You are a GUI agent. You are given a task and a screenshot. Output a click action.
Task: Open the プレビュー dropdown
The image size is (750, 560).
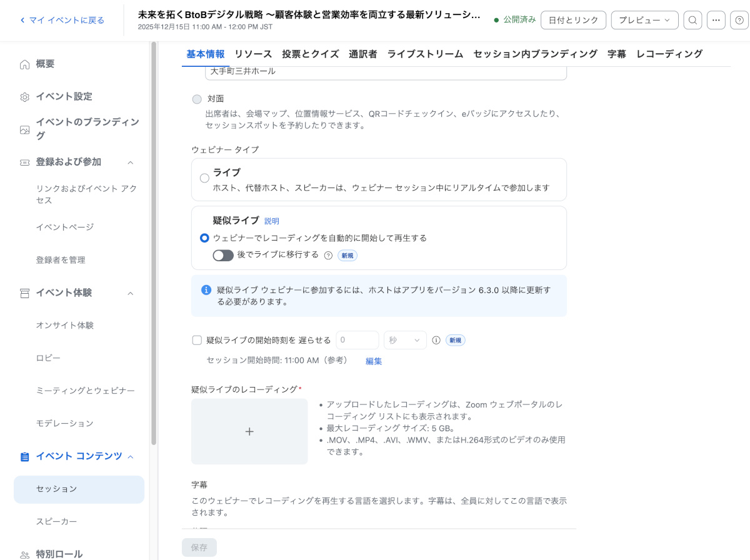644,20
